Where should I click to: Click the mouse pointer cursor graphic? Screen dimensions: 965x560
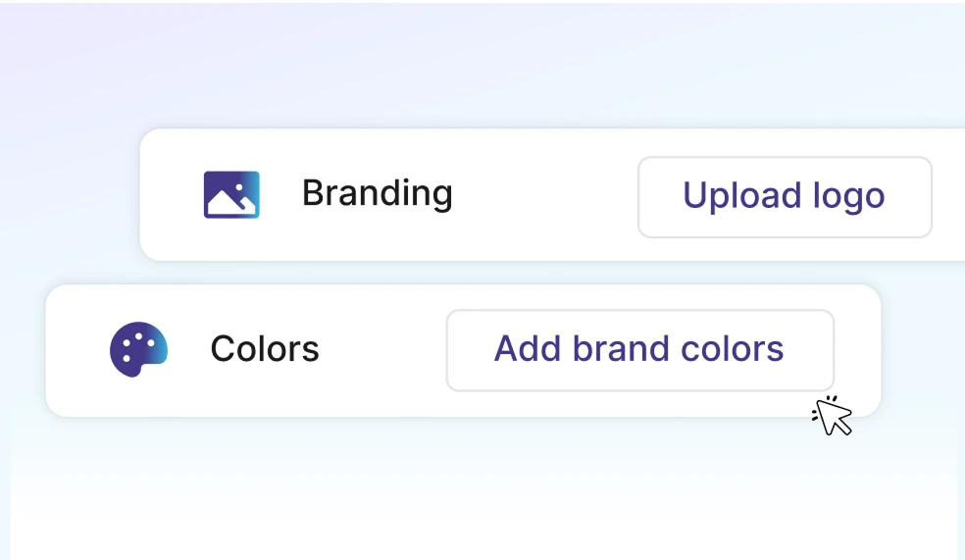click(836, 419)
